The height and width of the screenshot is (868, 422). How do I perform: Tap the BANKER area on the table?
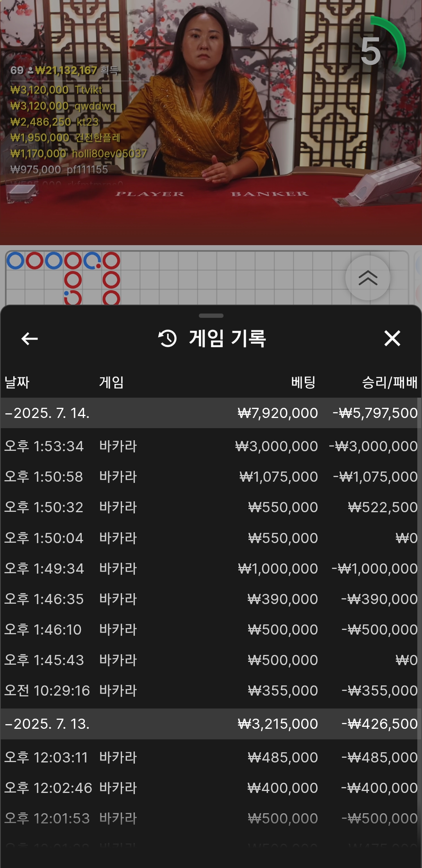(x=270, y=194)
